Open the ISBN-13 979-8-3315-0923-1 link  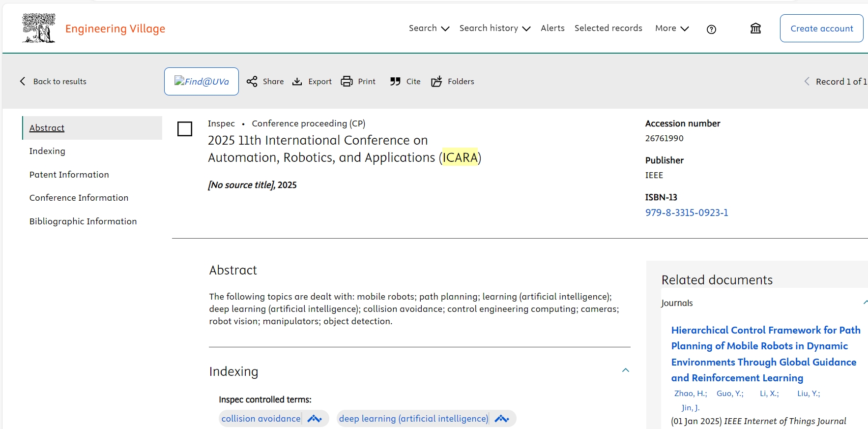[687, 213]
